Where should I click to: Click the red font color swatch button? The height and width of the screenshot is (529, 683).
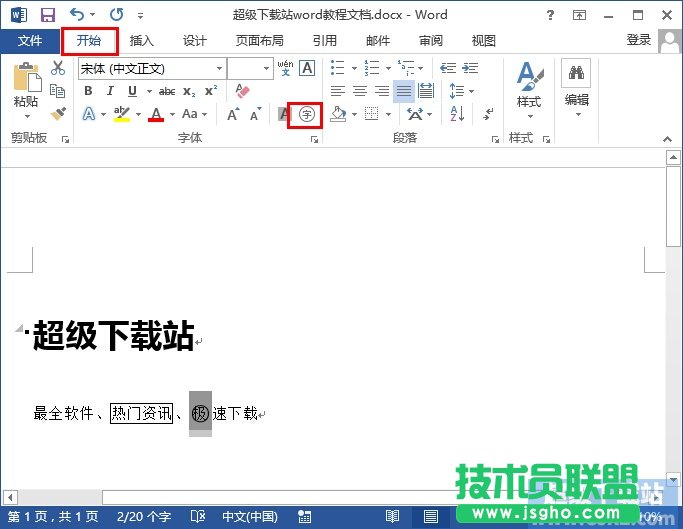click(155, 114)
